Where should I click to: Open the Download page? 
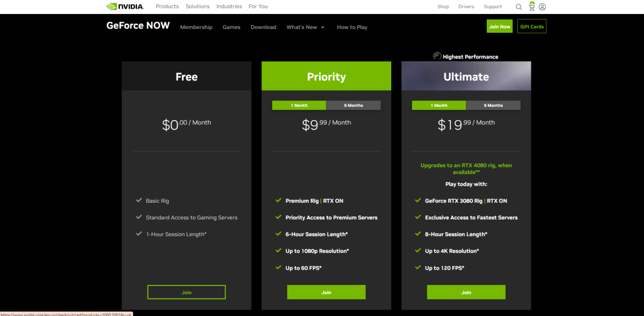pos(264,27)
